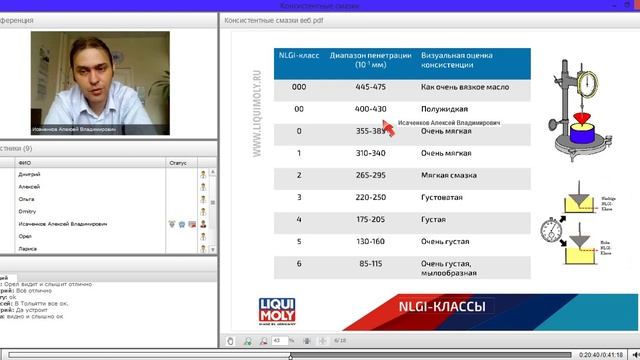Click the page counter in PDF toolbar
This screenshot has height=360, width=640.
click(340, 340)
